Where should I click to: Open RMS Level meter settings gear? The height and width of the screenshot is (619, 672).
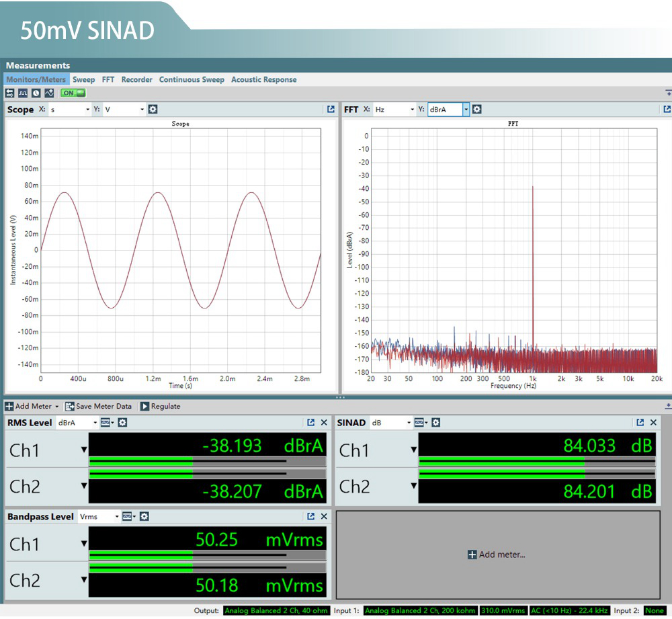[122, 423]
